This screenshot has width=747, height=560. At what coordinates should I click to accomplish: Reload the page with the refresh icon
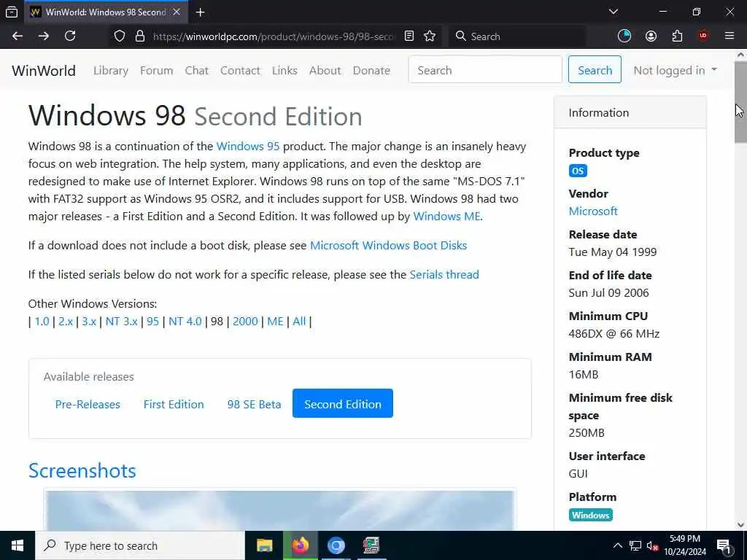point(70,36)
